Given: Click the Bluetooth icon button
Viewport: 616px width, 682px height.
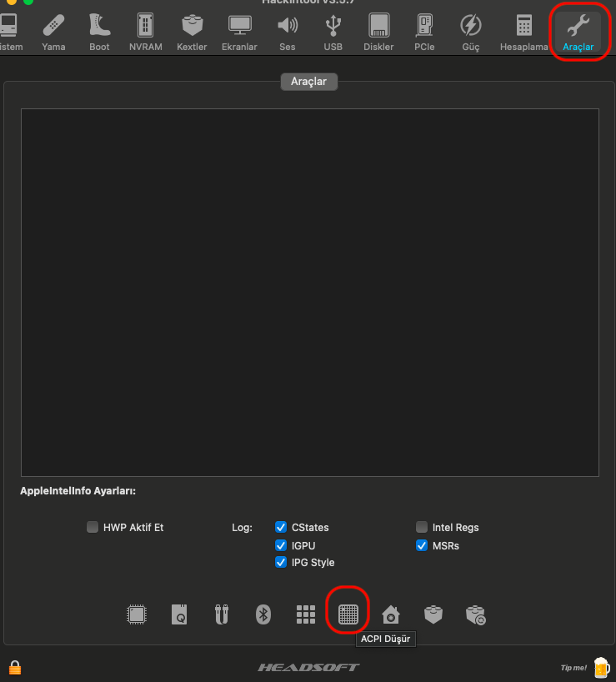Looking at the screenshot, I should 263,614.
